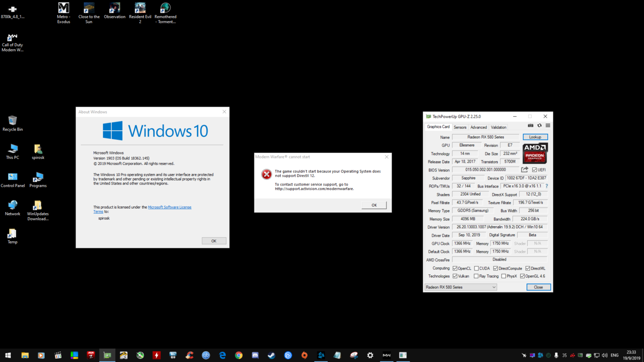Select the WinUpdates Download folder icon
This screenshot has height=362, width=644.
point(38,211)
